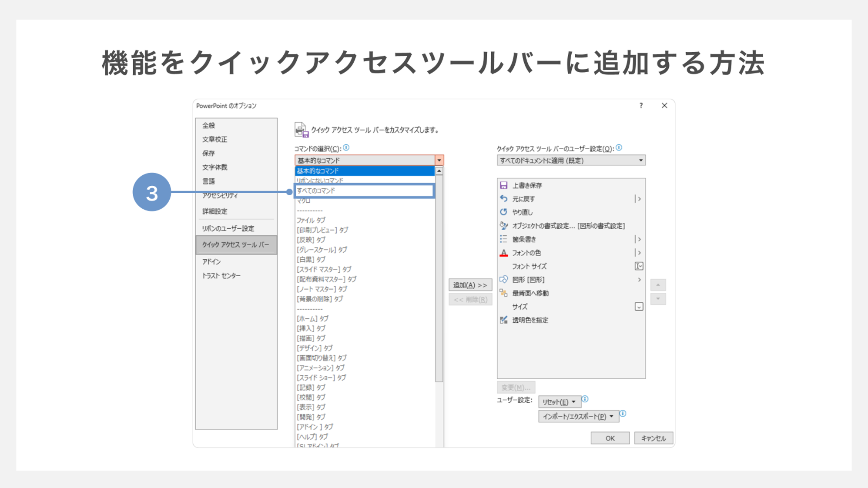Open the リセット(E) dropdown button
The height and width of the screenshot is (488, 868).
pos(559,402)
